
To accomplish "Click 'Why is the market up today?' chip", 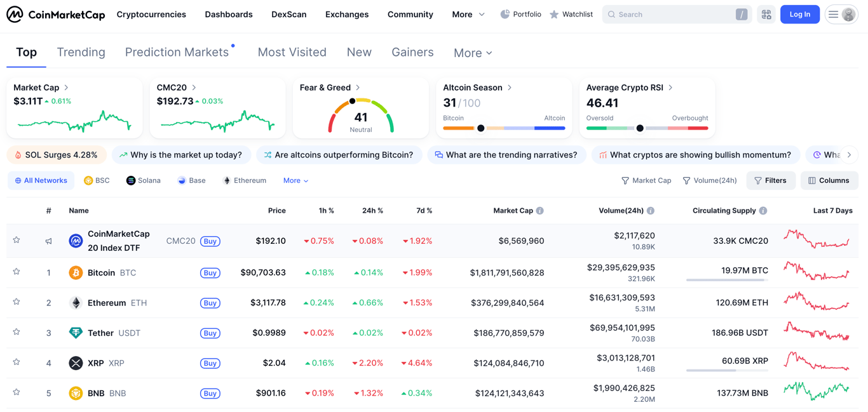I will 180,155.
